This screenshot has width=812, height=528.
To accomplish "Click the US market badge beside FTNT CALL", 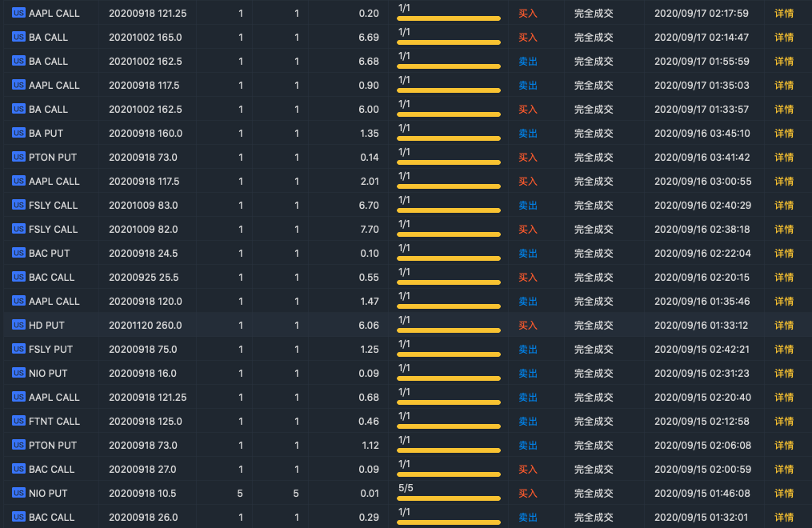I will [x=18, y=421].
